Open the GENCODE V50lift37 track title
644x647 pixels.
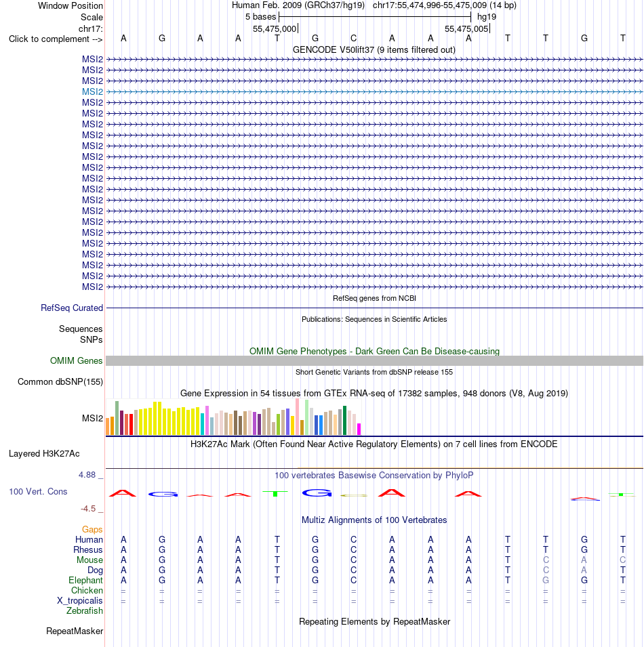[x=374, y=50]
